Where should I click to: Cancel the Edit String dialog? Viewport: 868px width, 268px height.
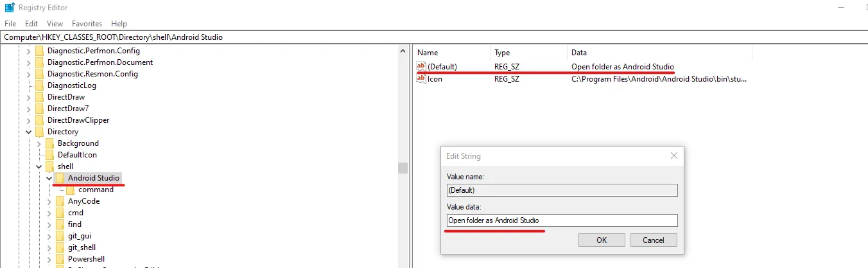pyautogui.click(x=654, y=240)
